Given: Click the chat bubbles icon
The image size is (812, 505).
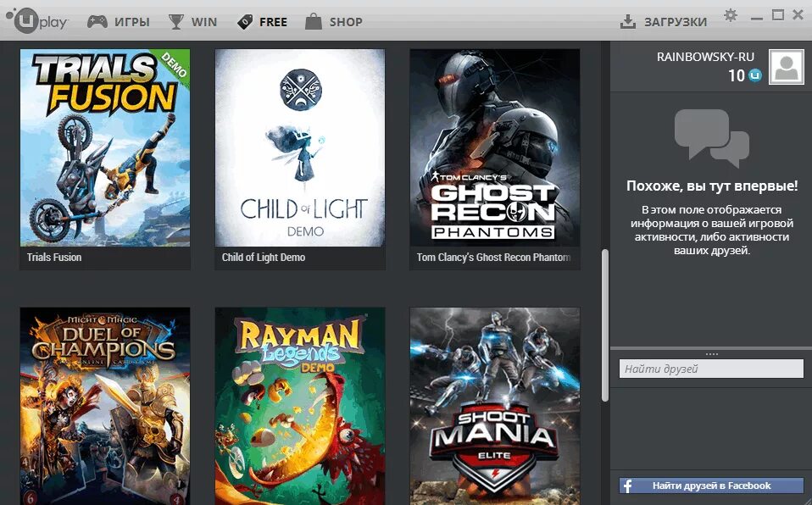Looking at the screenshot, I should pos(711,138).
